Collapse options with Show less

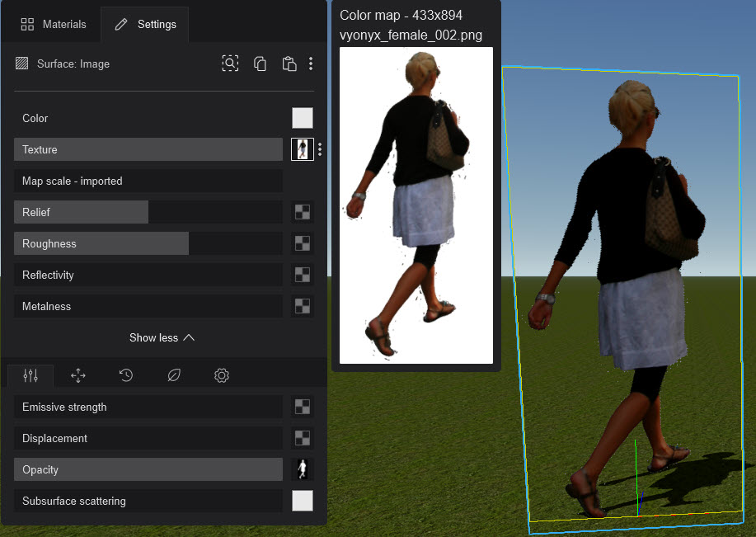162,337
